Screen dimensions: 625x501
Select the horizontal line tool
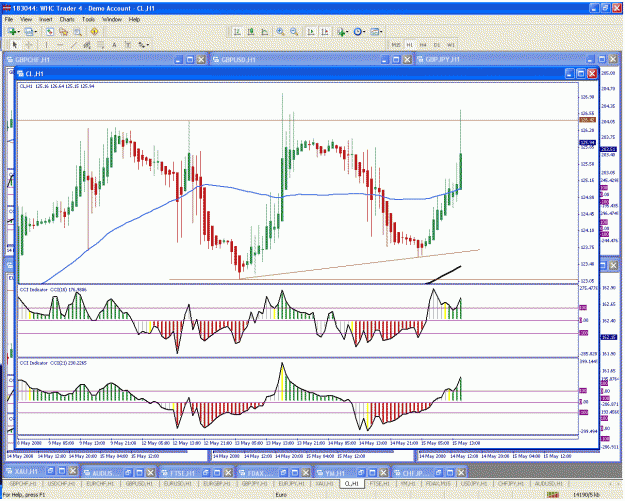pyautogui.click(x=60, y=45)
